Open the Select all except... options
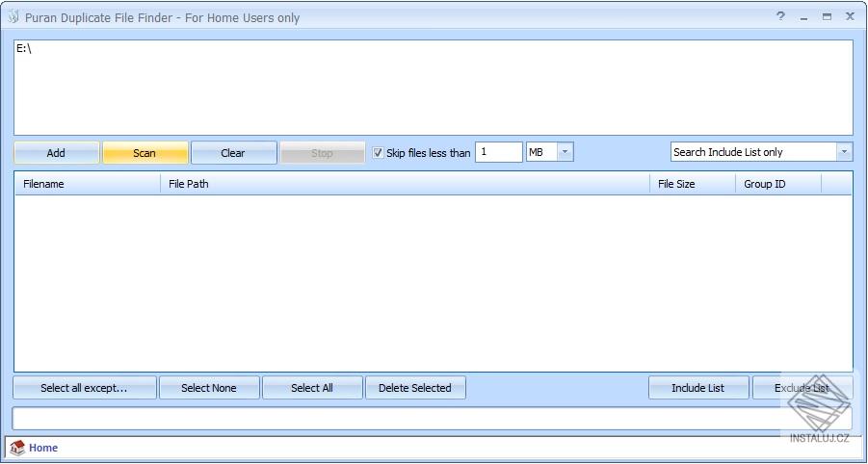 [85, 388]
